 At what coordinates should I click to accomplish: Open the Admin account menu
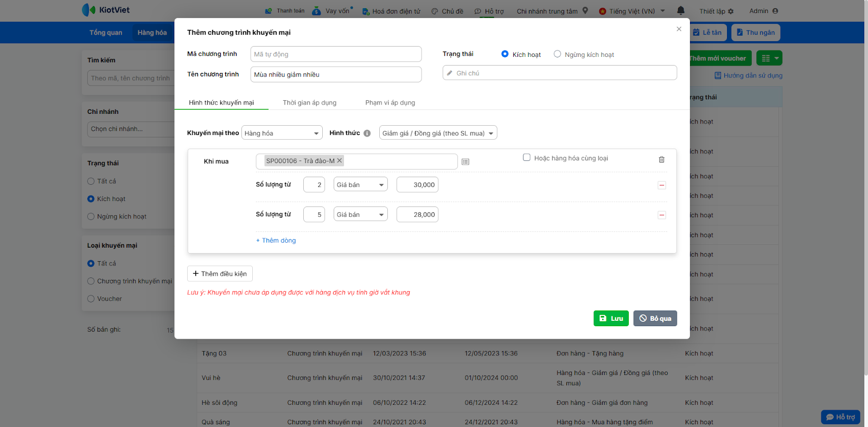pyautogui.click(x=764, y=11)
